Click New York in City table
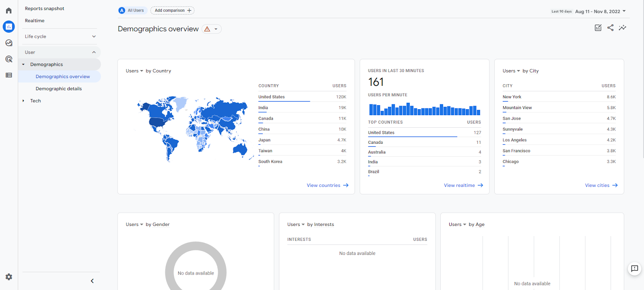This screenshot has width=644, height=290. point(512,97)
